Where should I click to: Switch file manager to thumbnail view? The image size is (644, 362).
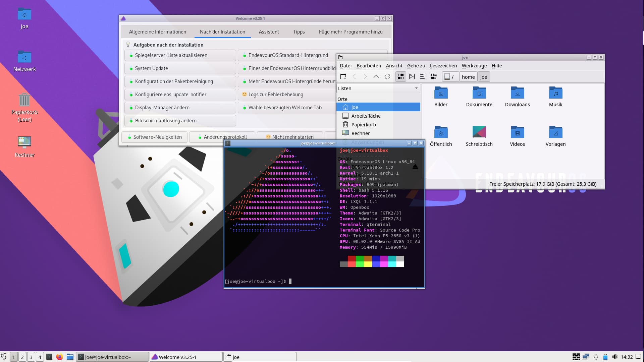(412, 77)
